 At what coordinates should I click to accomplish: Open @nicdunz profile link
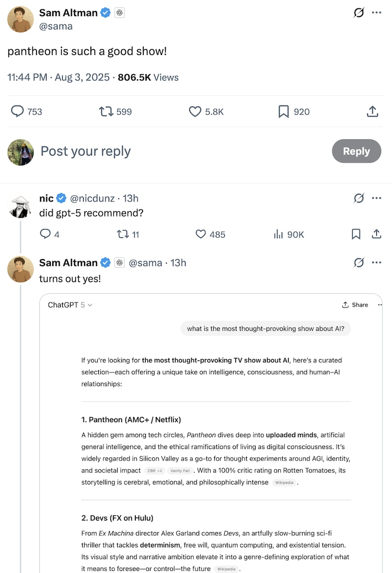click(92, 198)
